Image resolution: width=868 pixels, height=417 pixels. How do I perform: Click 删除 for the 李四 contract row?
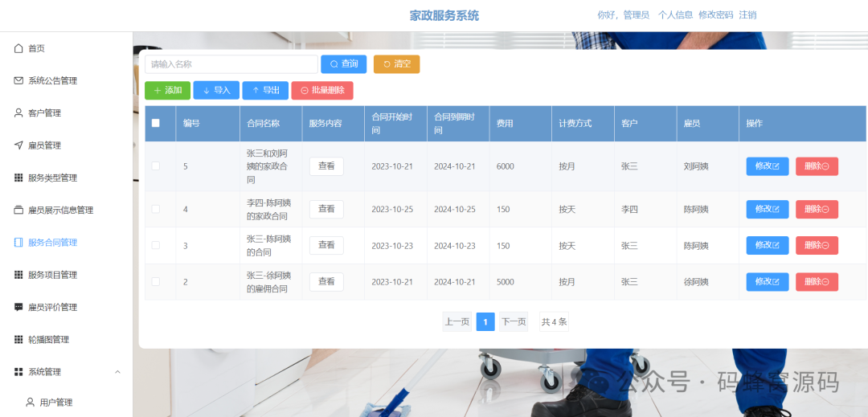point(817,209)
